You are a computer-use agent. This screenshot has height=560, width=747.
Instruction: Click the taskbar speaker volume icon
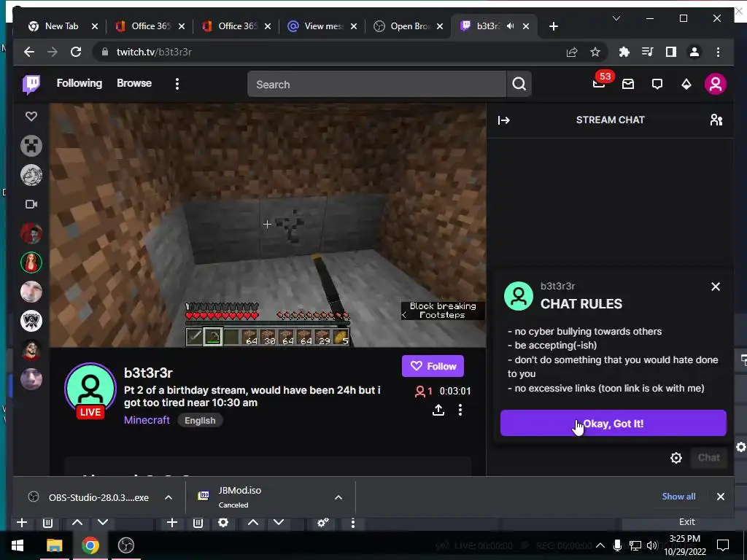pos(653,545)
